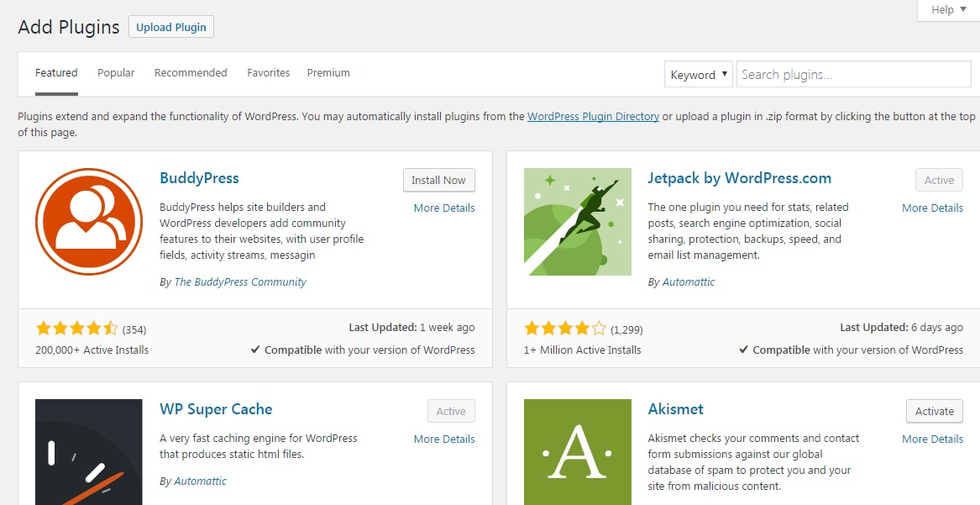Viewport: 980px width, 505px height.
Task: Open More Details for WP Super Cache
Action: click(444, 439)
